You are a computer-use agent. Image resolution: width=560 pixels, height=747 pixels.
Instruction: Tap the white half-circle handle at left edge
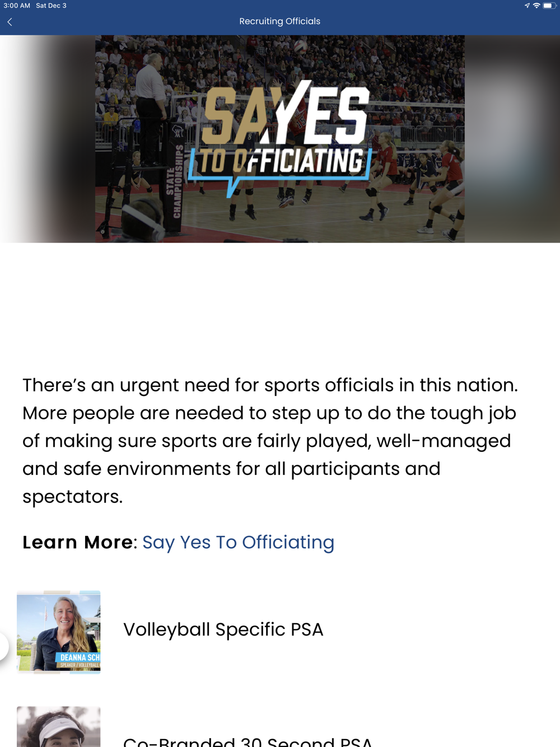(x=4, y=646)
